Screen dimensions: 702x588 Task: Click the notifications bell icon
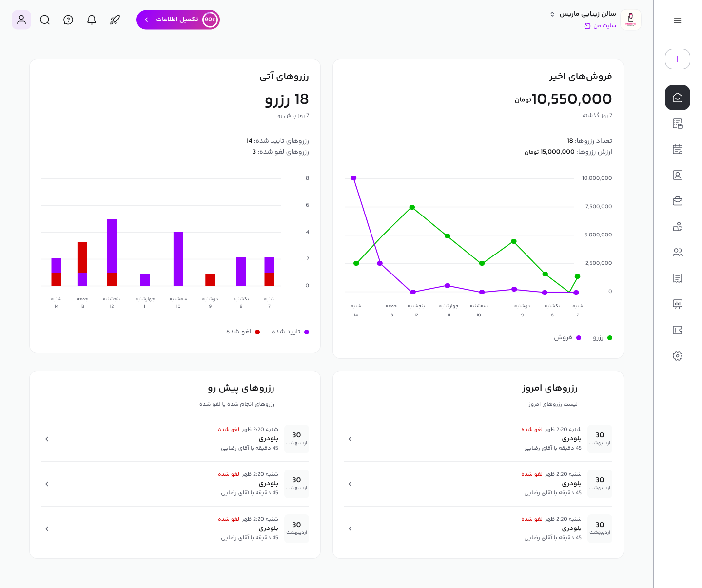92,20
